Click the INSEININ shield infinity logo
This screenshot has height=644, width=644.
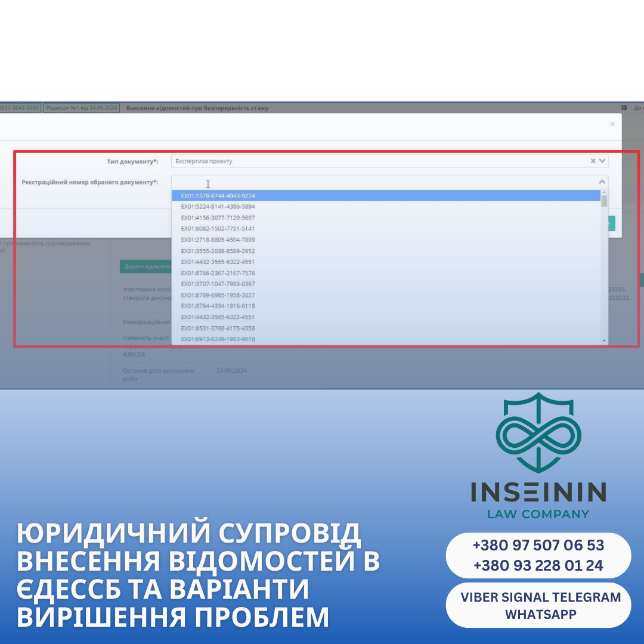[x=538, y=432]
